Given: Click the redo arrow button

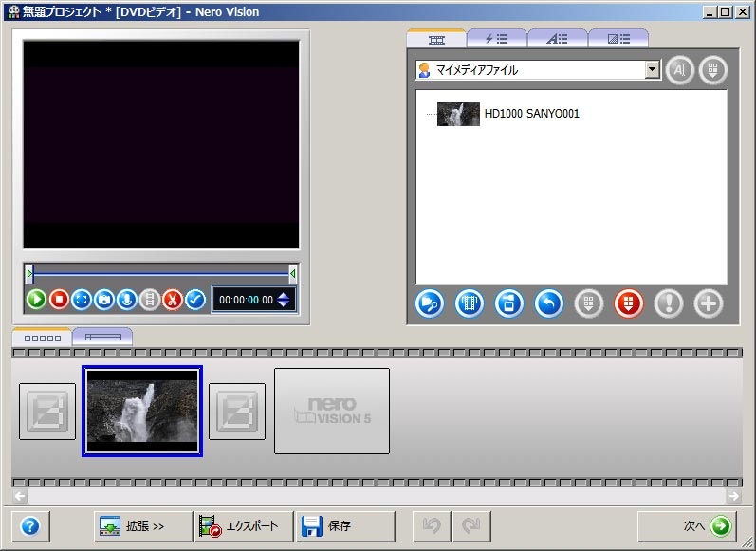Looking at the screenshot, I should 471,526.
